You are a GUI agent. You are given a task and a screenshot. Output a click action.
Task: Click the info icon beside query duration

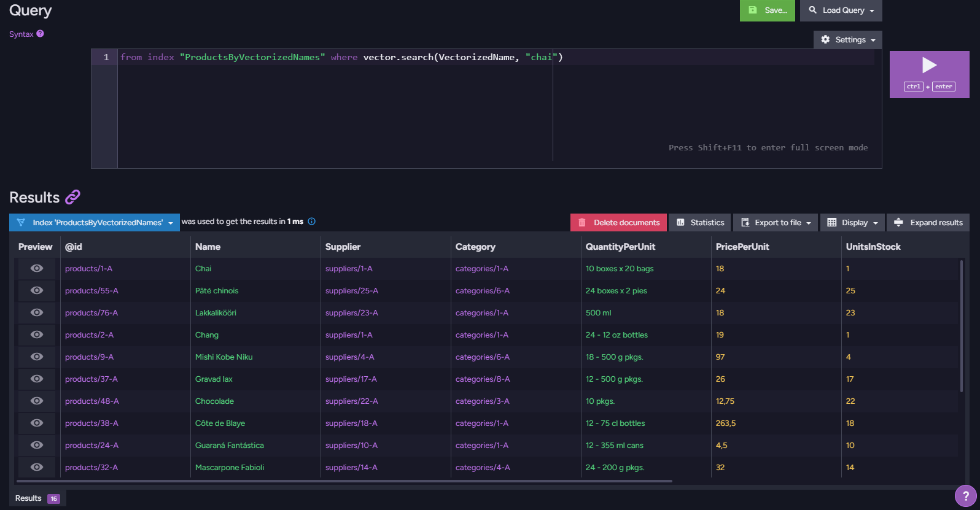(311, 222)
